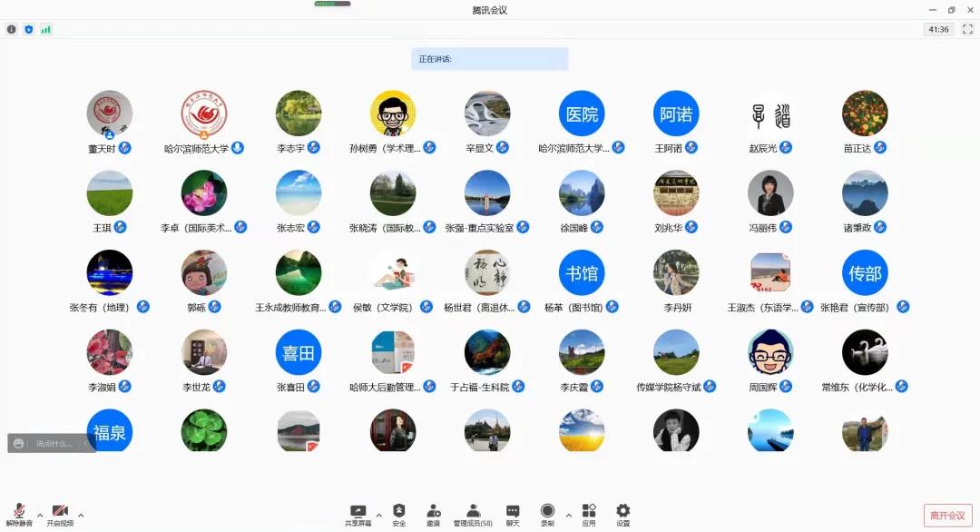Expand the arrow beside 开启视频
The height and width of the screenshot is (532, 980).
coord(81,515)
